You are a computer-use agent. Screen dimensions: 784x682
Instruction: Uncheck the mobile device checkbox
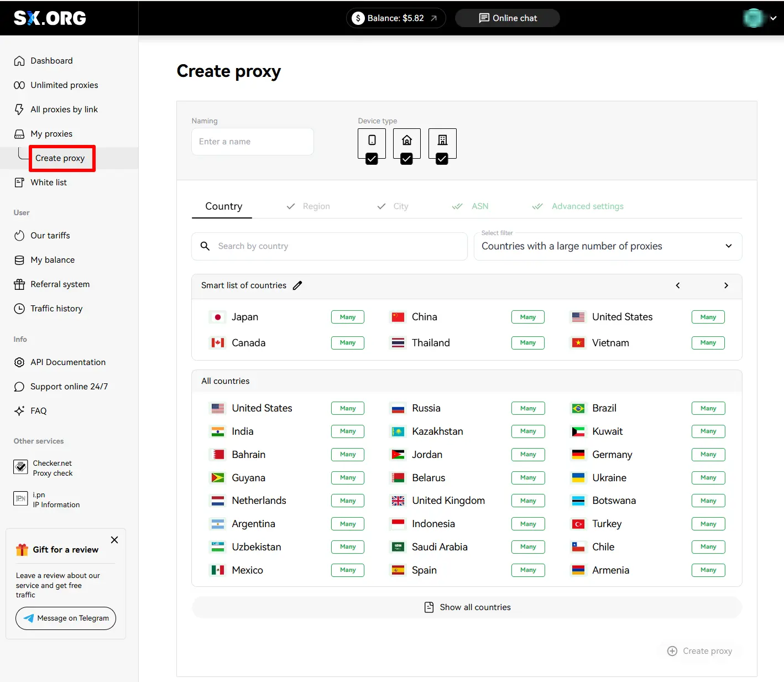click(372, 159)
